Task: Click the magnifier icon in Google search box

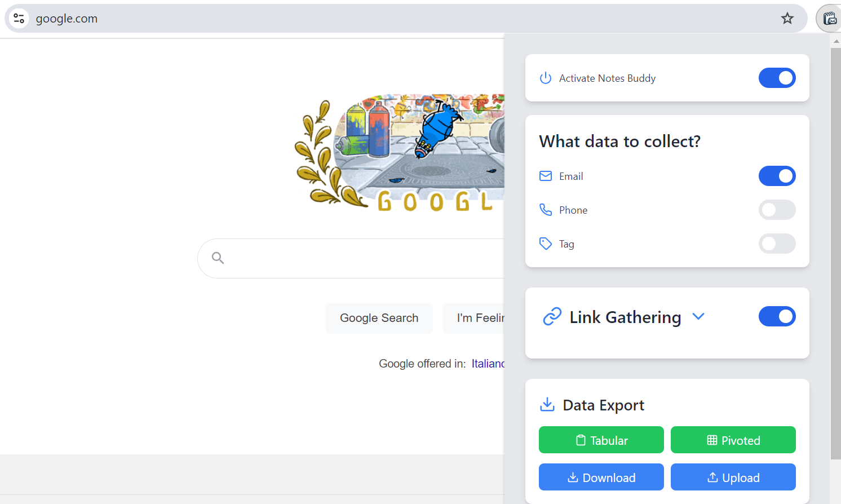Action: 218,258
